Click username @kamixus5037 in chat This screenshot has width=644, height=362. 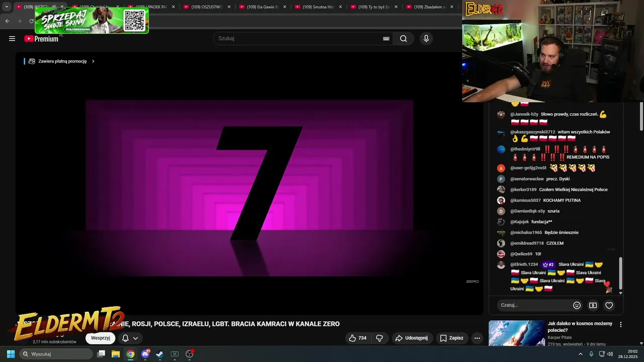525,200
